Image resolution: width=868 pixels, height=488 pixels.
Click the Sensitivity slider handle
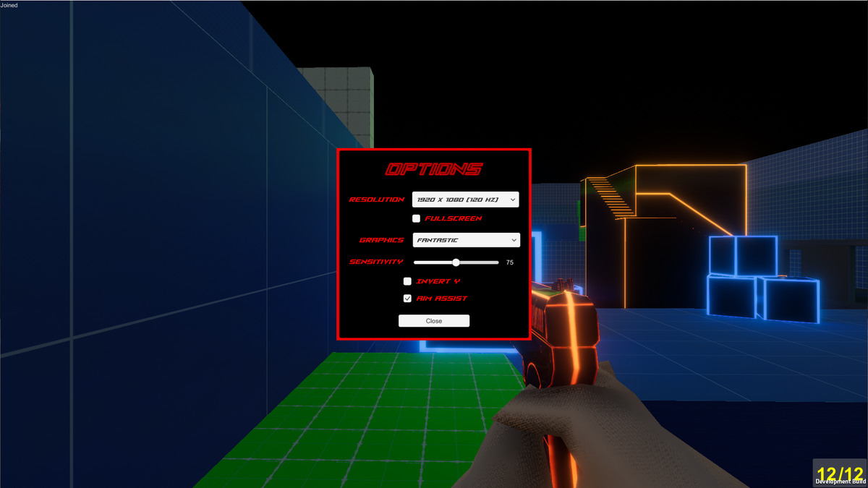456,262
